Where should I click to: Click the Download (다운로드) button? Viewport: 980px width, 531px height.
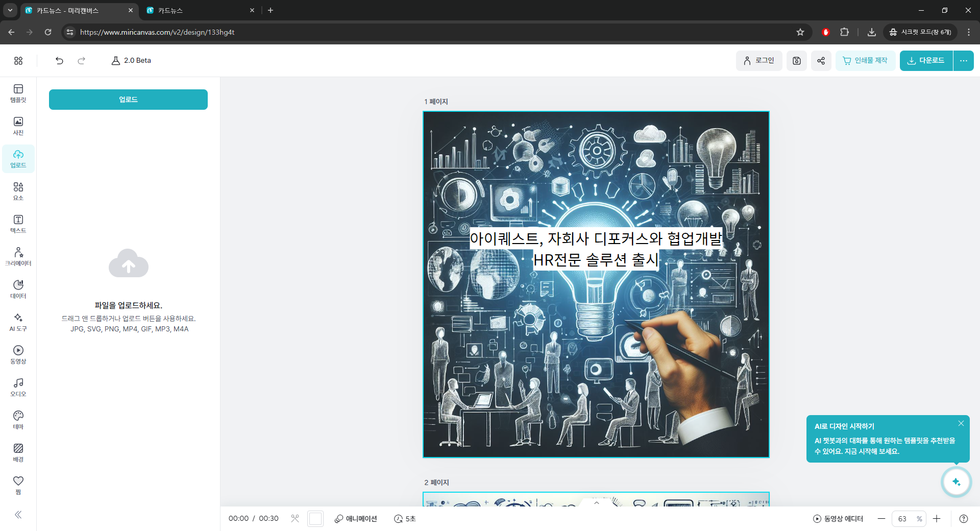pos(926,61)
